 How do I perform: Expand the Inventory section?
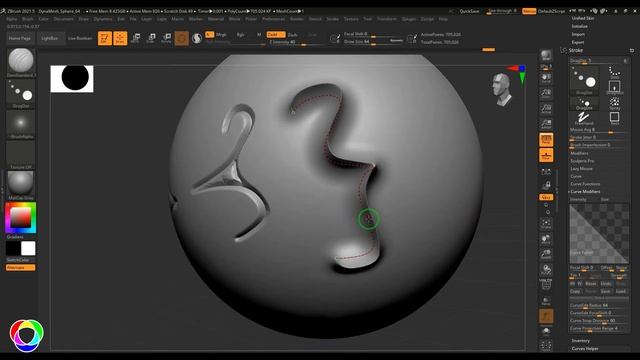[580, 340]
